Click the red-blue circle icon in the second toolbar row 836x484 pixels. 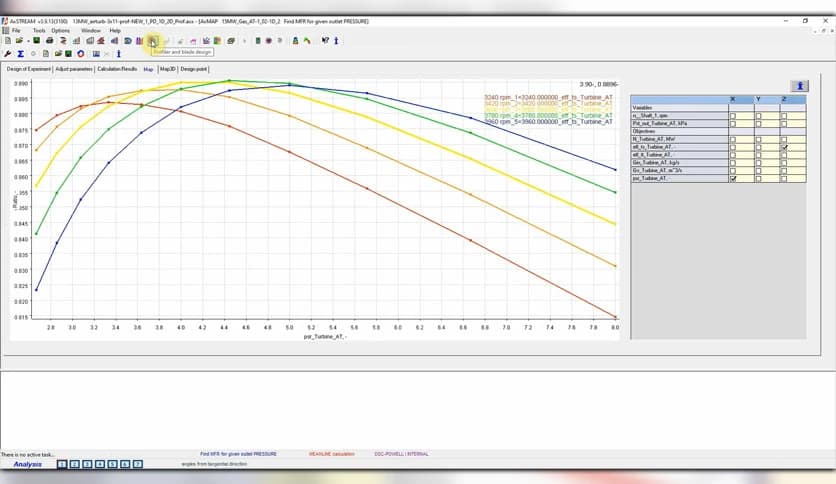click(81, 54)
